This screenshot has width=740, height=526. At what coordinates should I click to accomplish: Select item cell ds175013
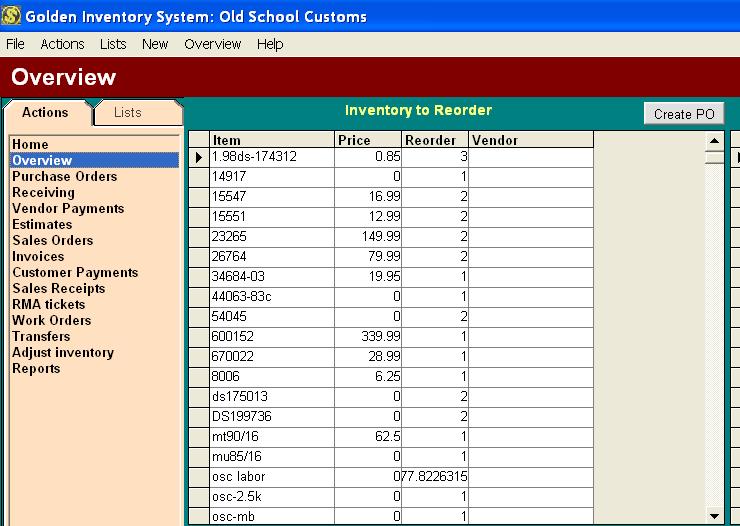pos(272,397)
